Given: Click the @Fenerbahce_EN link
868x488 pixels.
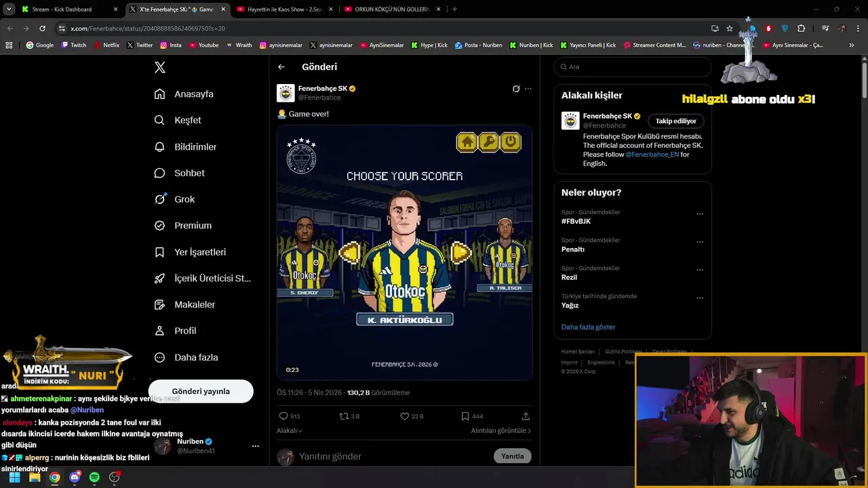Looking at the screenshot, I should (652, 155).
